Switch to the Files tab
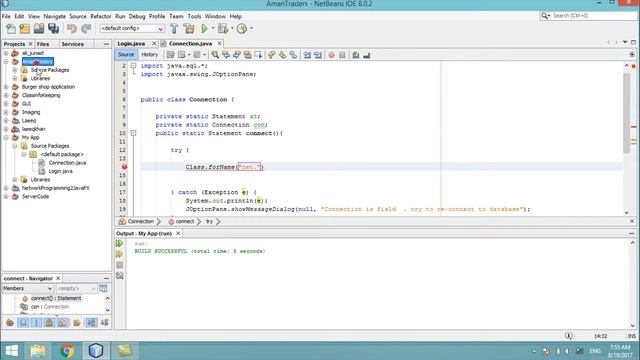The width and height of the screenshot is (640, 360). tap(43, 44)
